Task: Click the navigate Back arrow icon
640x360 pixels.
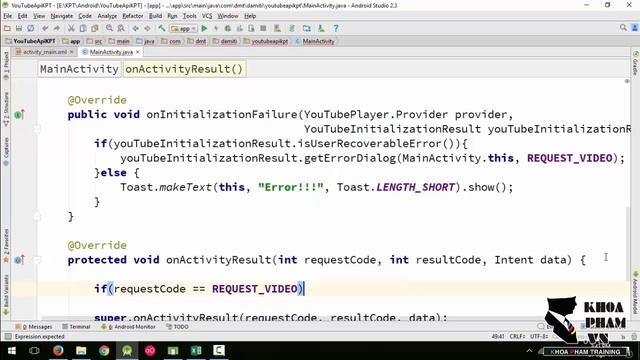Action: (x=135, y=28)
